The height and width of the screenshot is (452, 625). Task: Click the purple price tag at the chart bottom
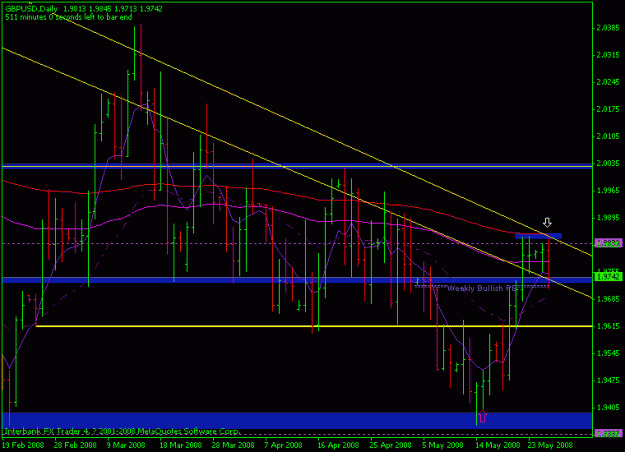(608, 433)
